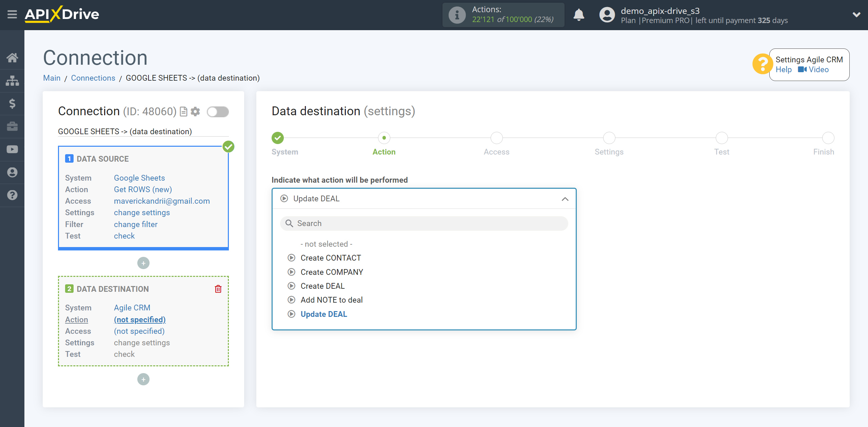The width and height of the screenshot is (868, 427).
Task: Select Create CONTACT from action list
Action: [331, 258]
